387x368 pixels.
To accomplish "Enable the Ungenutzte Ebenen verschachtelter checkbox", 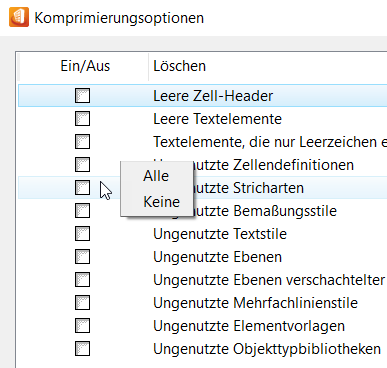I will [82, 280].
